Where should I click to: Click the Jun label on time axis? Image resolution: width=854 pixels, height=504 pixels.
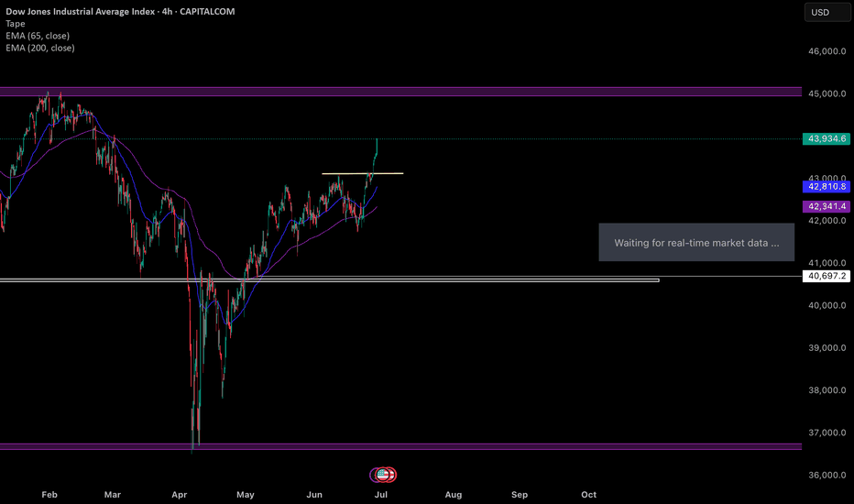tap(314, 495)
